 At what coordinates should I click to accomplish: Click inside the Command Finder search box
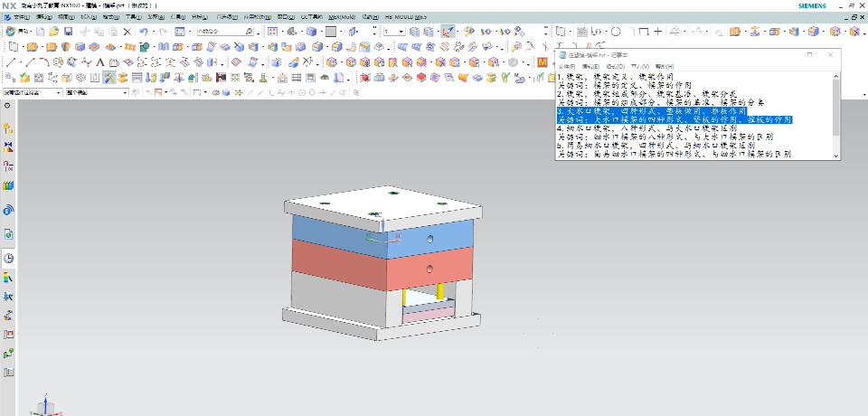[225, 32]
